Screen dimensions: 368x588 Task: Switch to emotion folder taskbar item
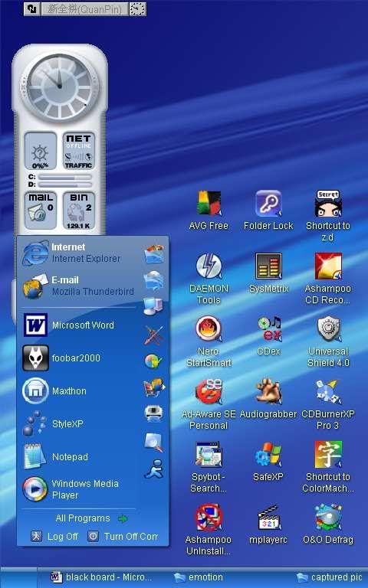coord(199,577)
